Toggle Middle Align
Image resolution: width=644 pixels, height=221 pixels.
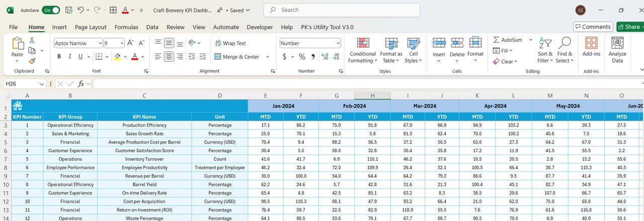point(169,43)
